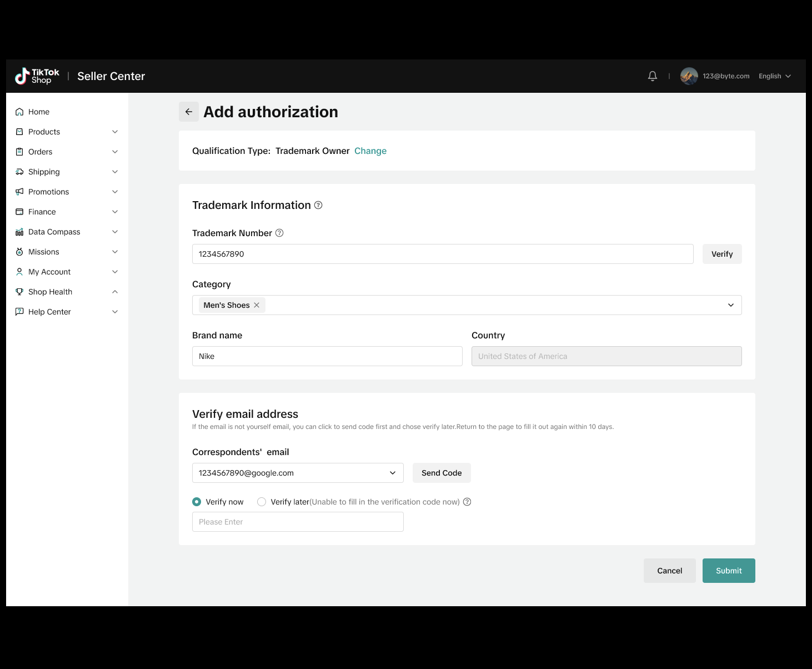Click the notification bell icon
The width and height of the screenshot is (812, 669).
pos(653,76)
